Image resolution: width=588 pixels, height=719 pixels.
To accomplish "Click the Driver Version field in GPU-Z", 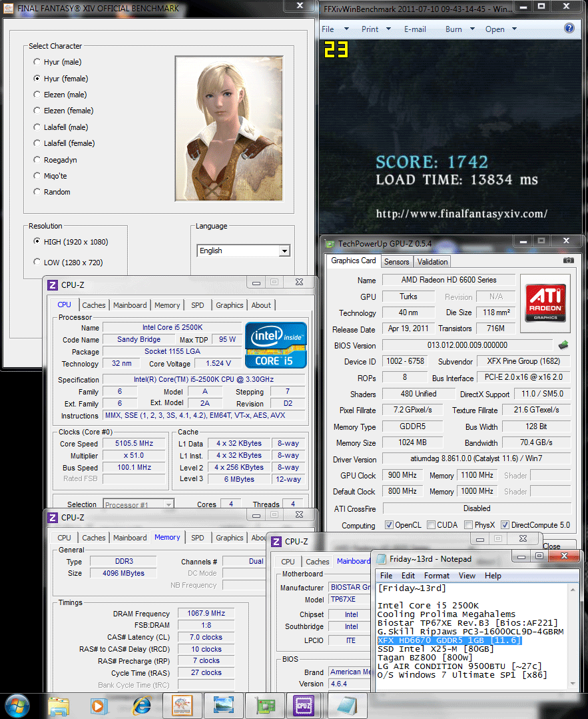I will 476,458.
